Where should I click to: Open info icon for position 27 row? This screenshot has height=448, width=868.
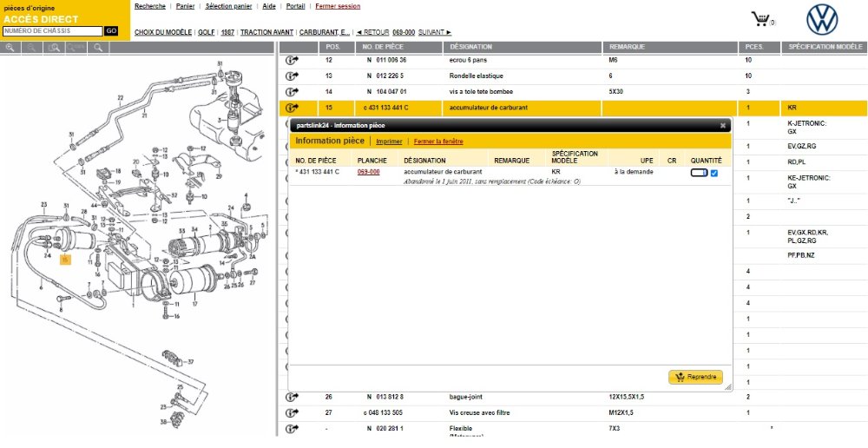[x=292, y=413]
